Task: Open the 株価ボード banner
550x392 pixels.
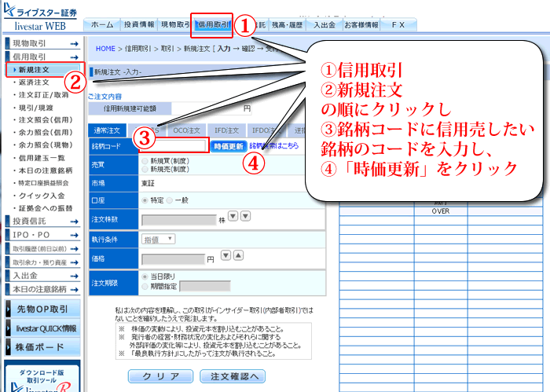Action: tap(44, 346)
